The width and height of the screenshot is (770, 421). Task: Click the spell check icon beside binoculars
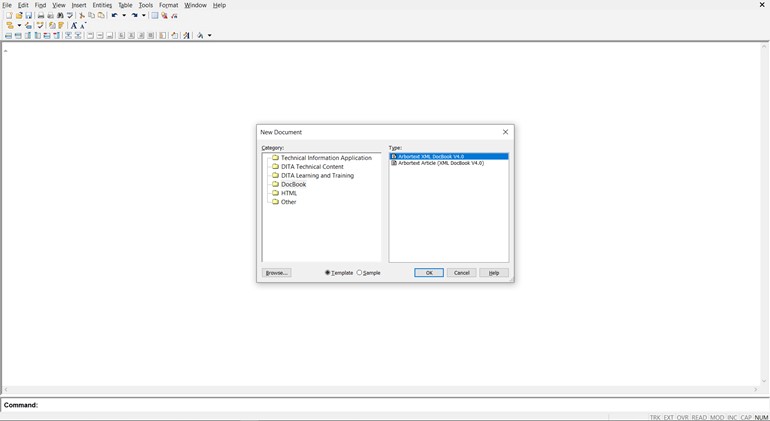pyautogui.click(x=70, y=15)
